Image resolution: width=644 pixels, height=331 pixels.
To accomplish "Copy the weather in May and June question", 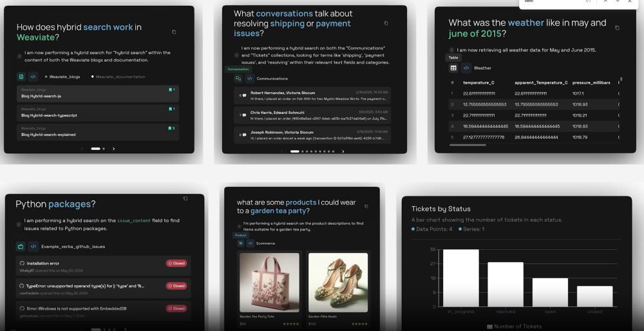I will (617, 28).
